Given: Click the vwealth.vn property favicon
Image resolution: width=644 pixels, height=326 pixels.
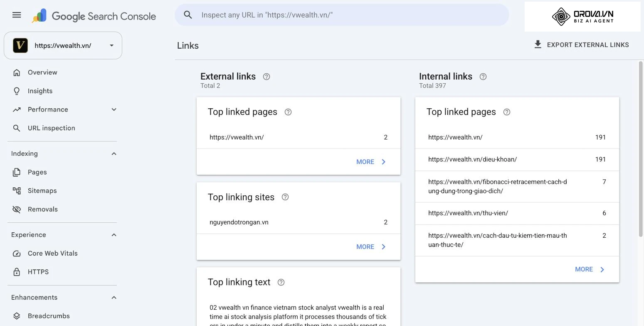Looking at the screenshot, I should tap(20, 45).
